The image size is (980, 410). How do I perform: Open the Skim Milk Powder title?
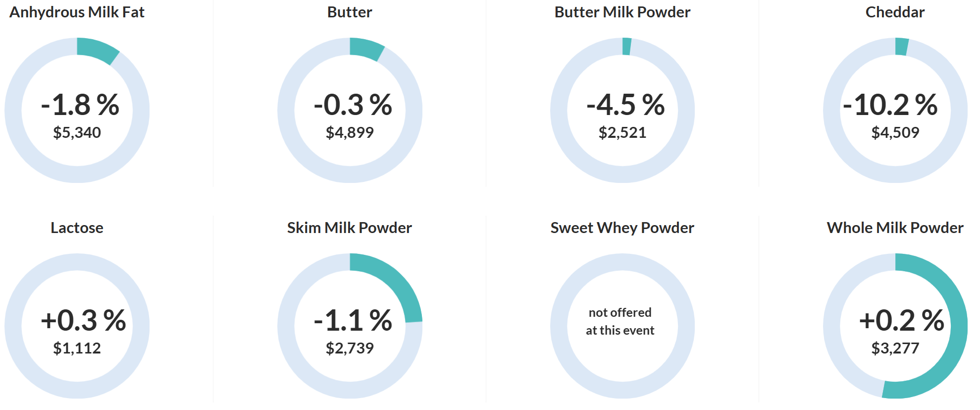click(x=350, y=228)
